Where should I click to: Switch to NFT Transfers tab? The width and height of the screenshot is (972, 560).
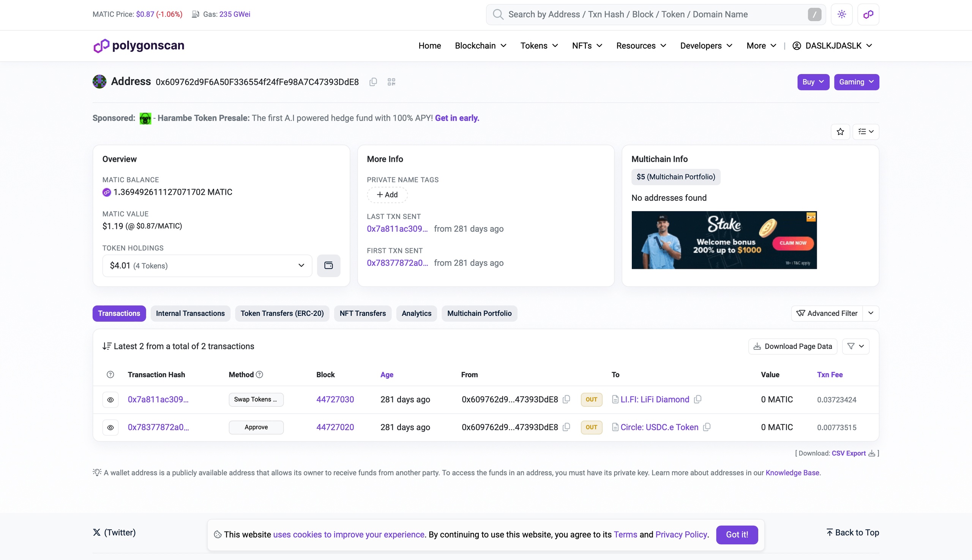(362, 314)
